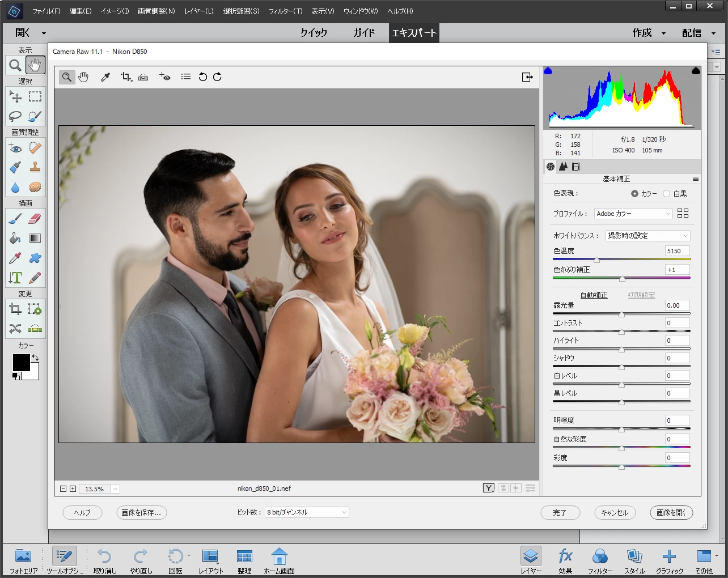Select the Red Eye Removal tool in Camera Raw
The image size is (728, 578).
point(165,77)
